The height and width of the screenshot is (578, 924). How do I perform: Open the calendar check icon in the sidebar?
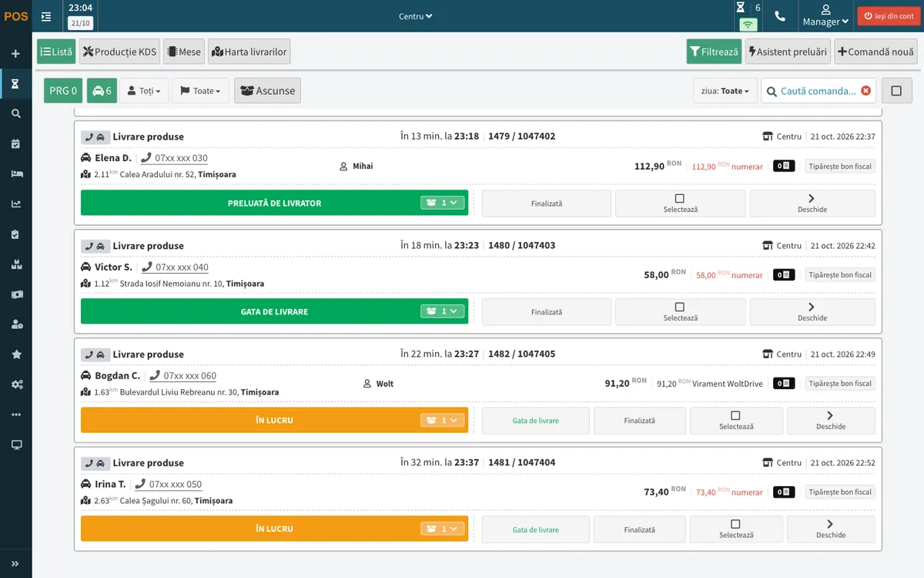tap(15, 144)
